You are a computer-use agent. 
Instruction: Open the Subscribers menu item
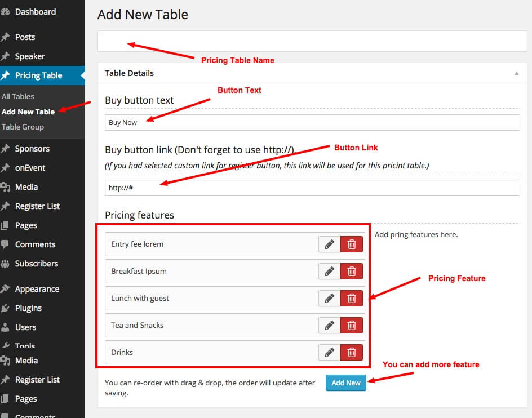point(36,264)
